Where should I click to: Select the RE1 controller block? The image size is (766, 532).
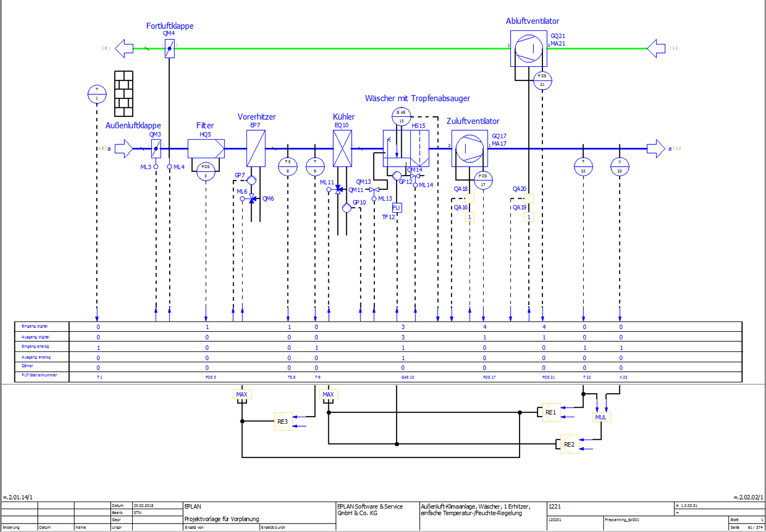(551, 412)
